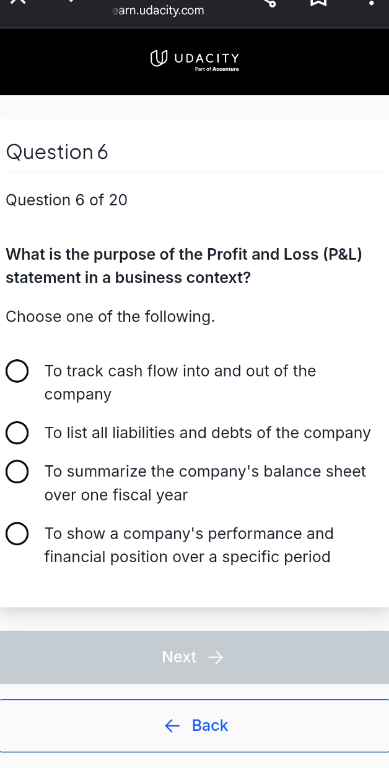Select radio button for list all liabilities
This screenshot has width=389, height=768.
pos(17,433)
